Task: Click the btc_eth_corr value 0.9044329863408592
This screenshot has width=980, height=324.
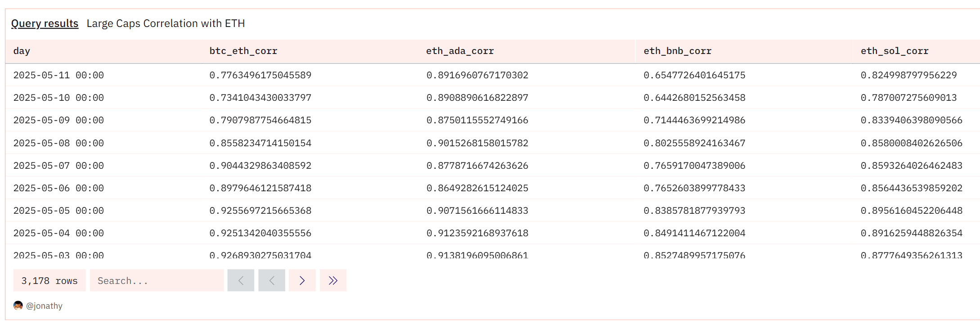Action: [260, 166]
